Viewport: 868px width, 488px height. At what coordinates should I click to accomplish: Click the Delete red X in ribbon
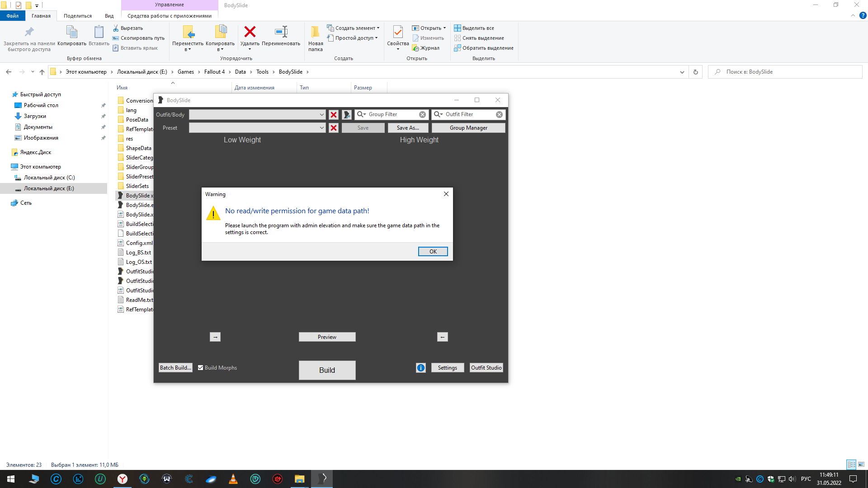(250, 33)
